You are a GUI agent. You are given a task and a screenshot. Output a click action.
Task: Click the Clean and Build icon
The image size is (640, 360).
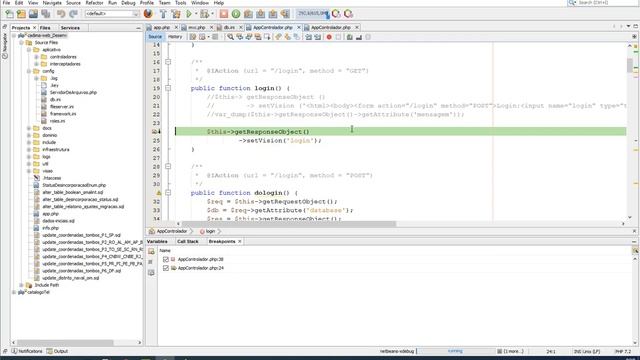[x=176, y=14]
